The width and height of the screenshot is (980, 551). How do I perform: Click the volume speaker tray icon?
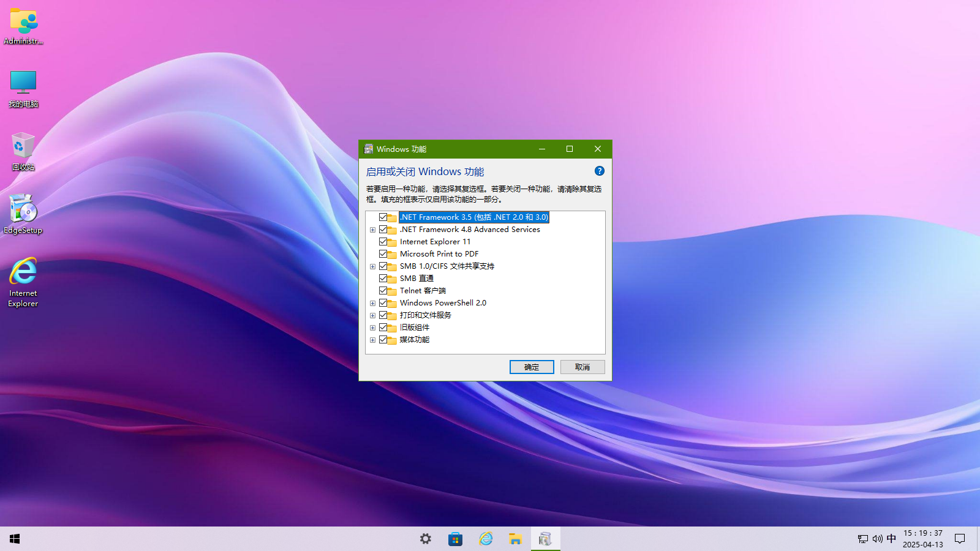[877, 539]
